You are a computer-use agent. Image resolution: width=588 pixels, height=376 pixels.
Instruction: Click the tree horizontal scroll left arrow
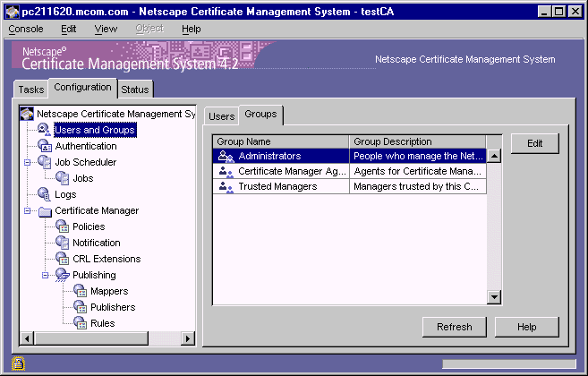[27, 338]
